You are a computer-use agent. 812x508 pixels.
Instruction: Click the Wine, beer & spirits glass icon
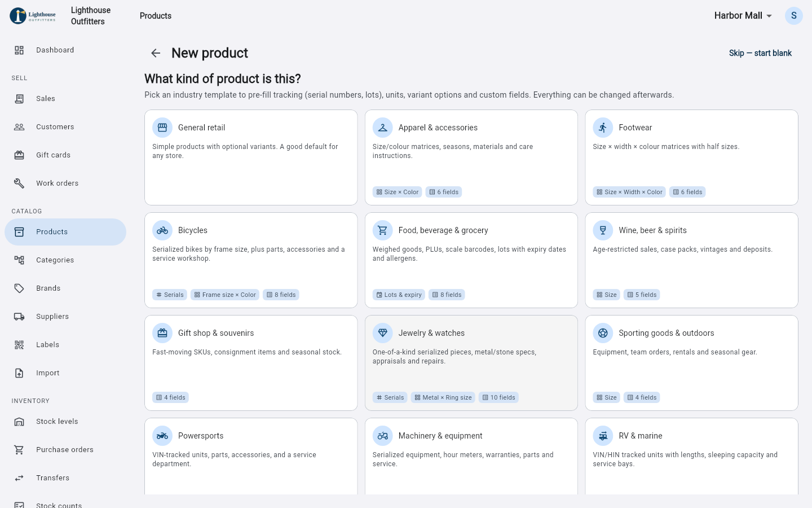pyautogui.click(x=603, y=230)
